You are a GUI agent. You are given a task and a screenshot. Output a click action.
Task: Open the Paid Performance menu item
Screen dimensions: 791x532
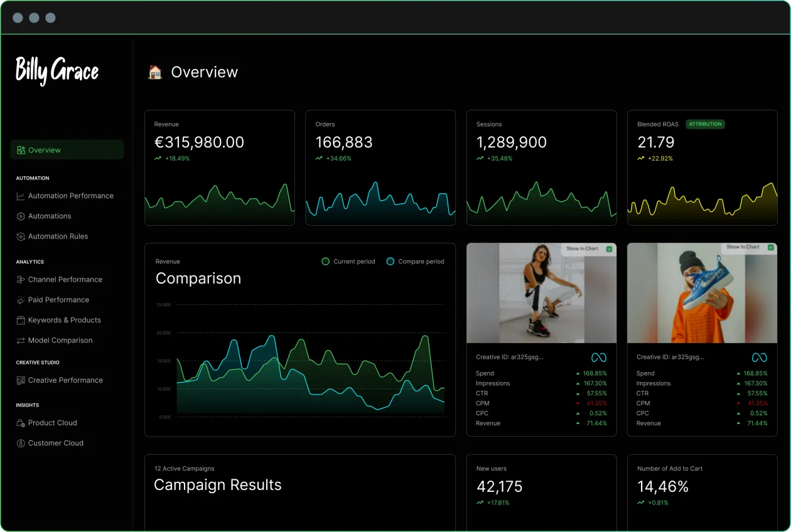[58, 300]
